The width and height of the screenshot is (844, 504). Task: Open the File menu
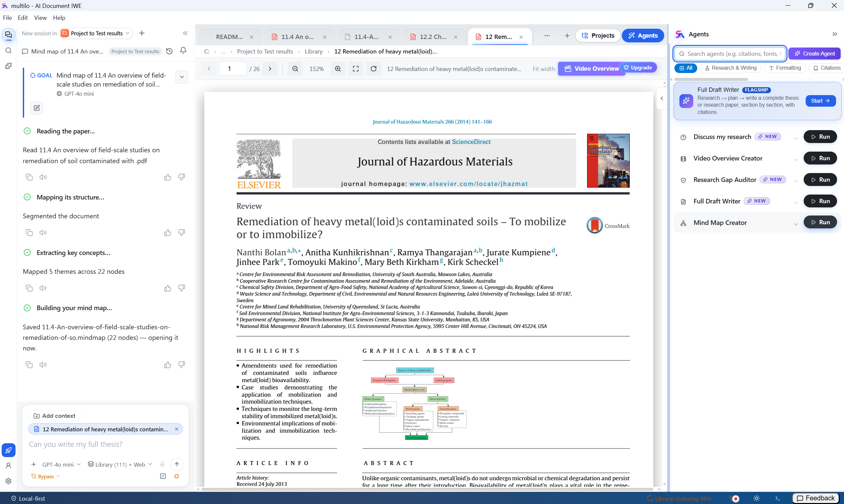[x=7, y=18]
